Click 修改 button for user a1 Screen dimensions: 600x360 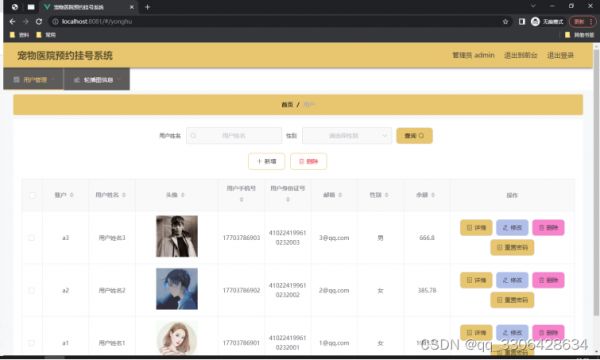(512, 332)
